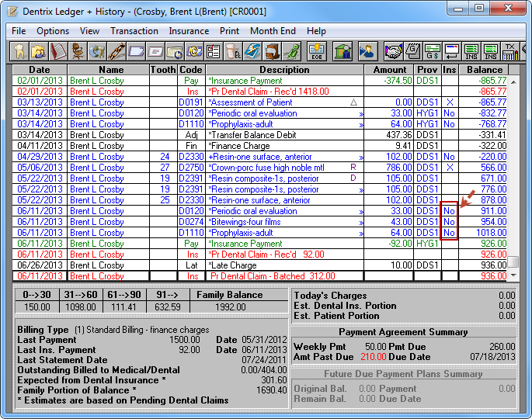Image resolution: width=532 pixels, height=419 pixels.
Task: Click the Amount column header
Action: pyautogui.click(x=389, y=70)
